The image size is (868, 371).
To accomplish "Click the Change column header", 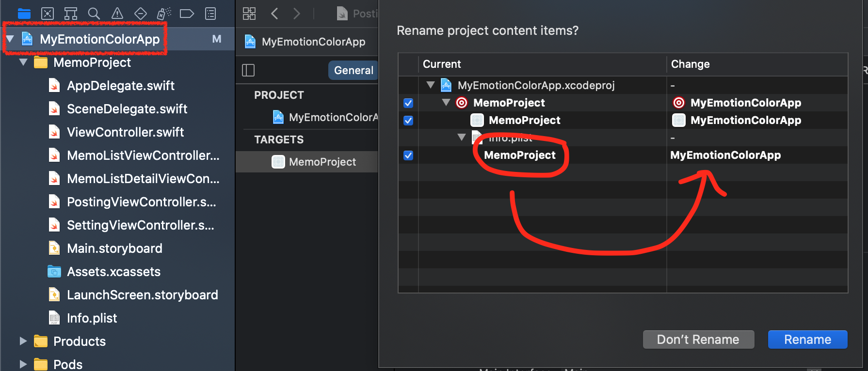I will click(x=690, y=64).
